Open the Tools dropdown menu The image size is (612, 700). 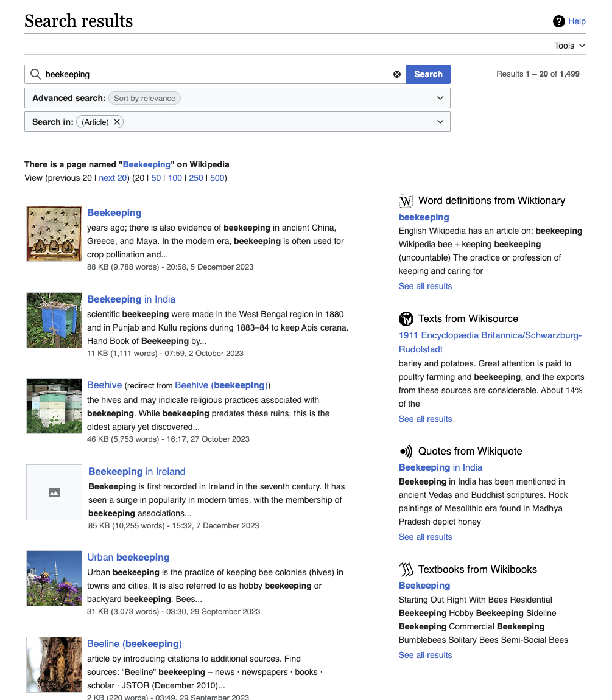pos(569,46)
